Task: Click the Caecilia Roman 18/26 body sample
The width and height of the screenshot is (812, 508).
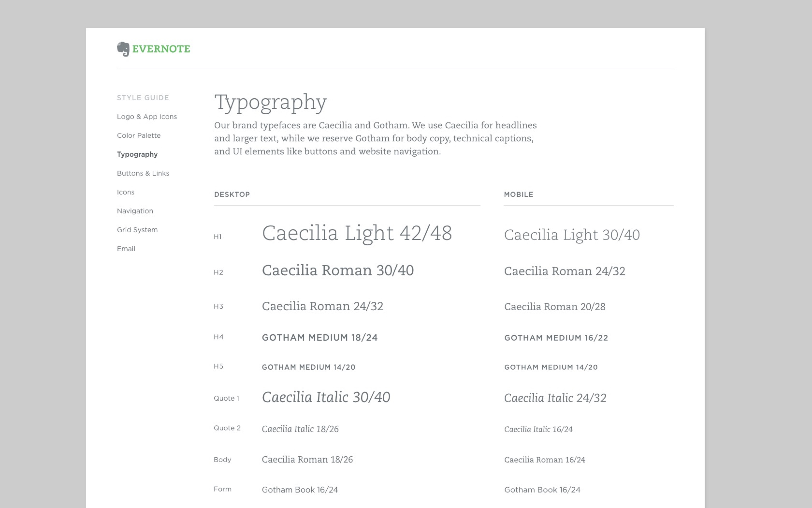Action: [x=307, y=460]
